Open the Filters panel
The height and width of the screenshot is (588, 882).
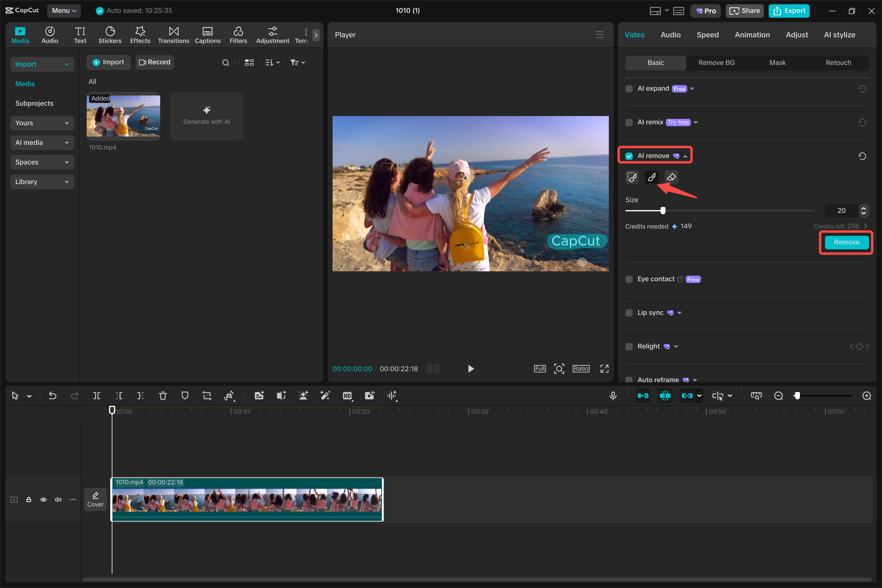[239, 34]
